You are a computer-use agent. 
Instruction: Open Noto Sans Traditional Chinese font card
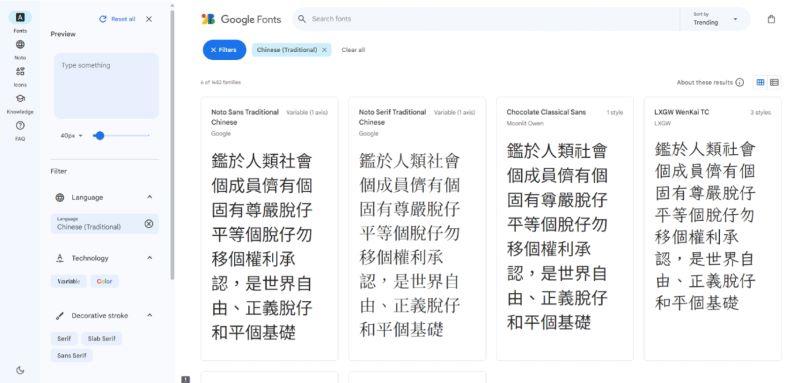pos(269,229)
